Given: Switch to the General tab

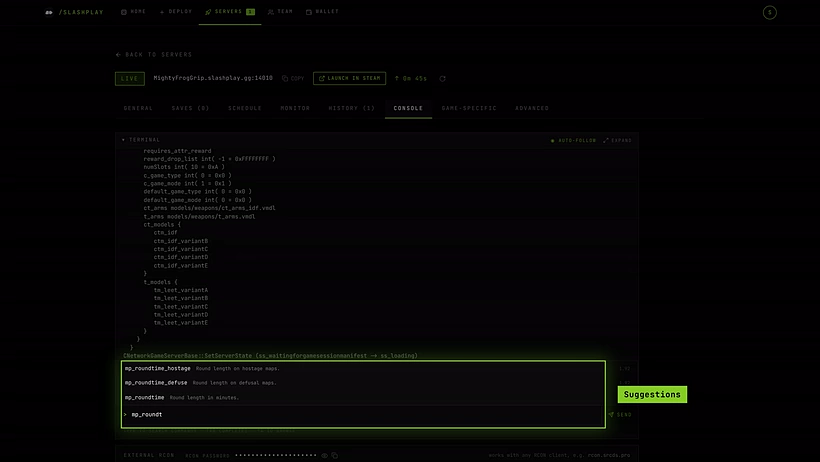Looking at the screenshot, I should point(138,108).
